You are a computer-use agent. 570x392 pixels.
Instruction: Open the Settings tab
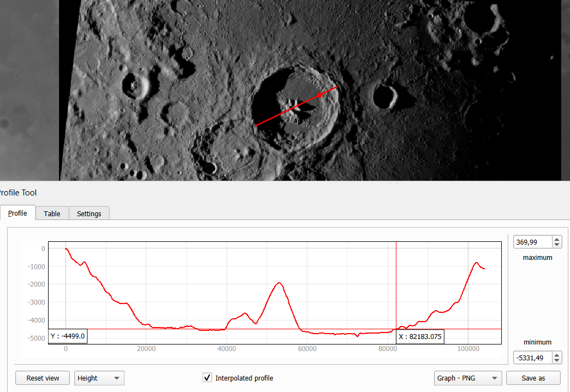[x=89, y=213]
